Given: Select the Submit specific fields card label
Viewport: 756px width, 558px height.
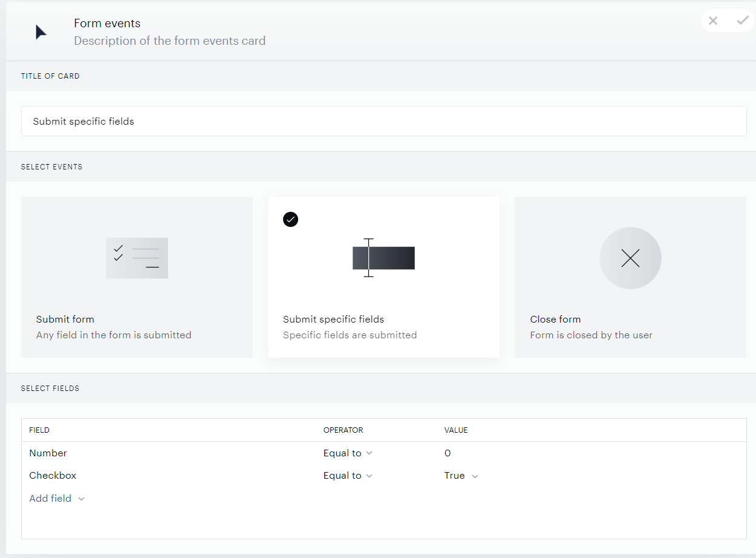Looking at the screenshot, I should [333, 320].
